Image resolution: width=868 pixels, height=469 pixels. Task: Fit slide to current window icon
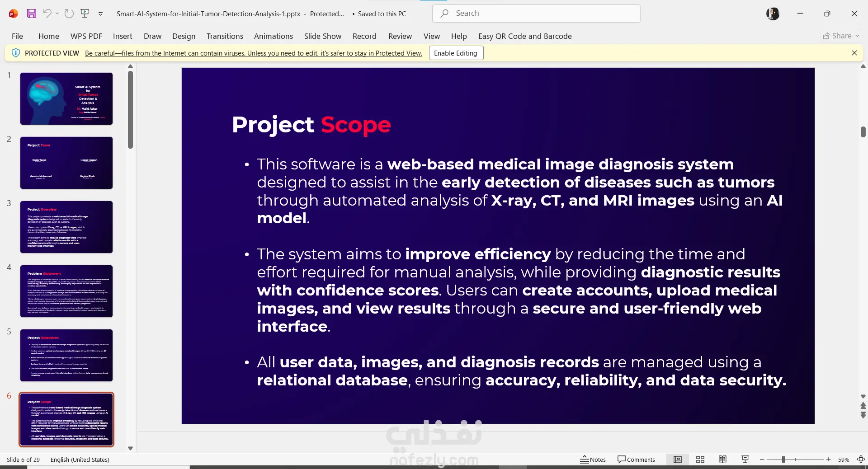861,460
